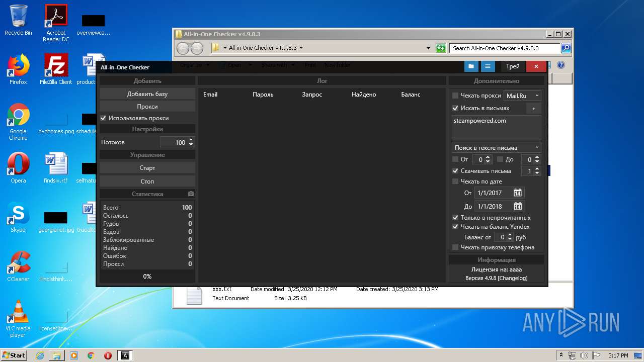Click Explorer window back arrow
Viewport: 644px width, 362px height.
[x=183, y=48]
